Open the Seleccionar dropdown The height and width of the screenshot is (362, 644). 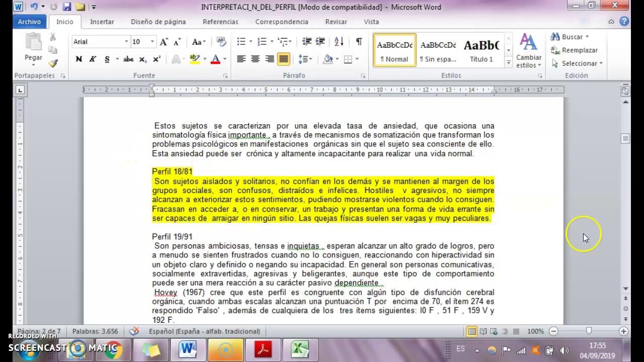pyautogui.click(x=577, y=63)
